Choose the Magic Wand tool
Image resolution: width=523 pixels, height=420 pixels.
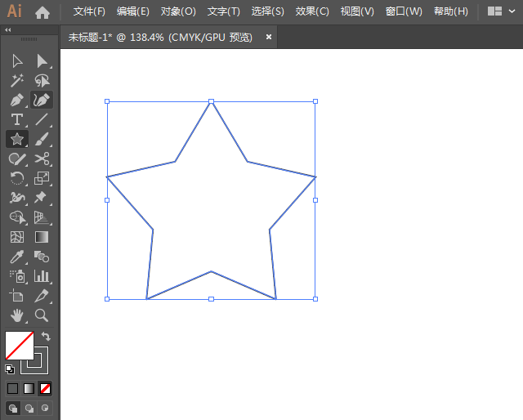[17, 80]
